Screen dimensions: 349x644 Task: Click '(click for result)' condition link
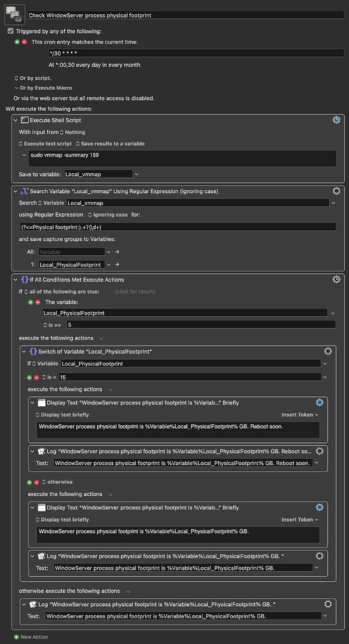135,292
